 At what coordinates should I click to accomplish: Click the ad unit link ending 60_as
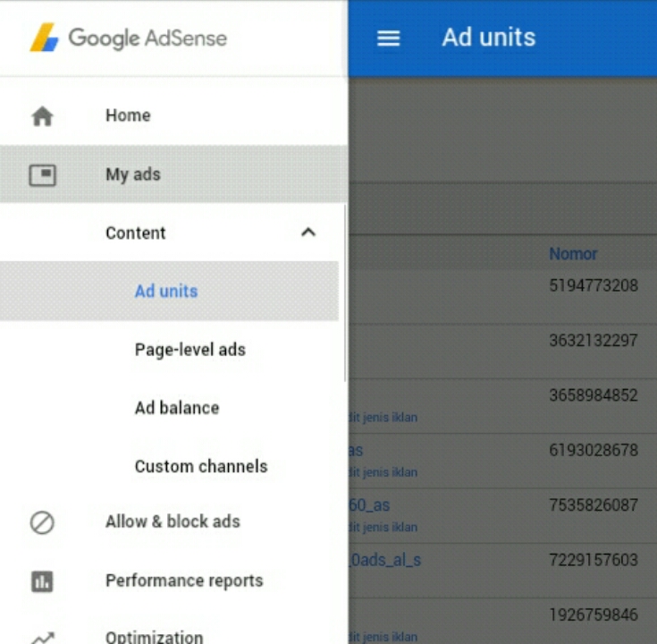coord(369,505)
